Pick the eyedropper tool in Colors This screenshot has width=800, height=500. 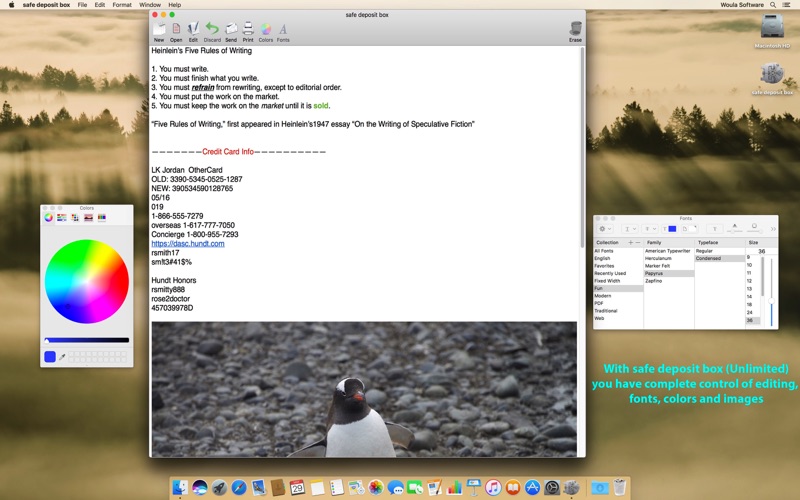pos(62,357)
